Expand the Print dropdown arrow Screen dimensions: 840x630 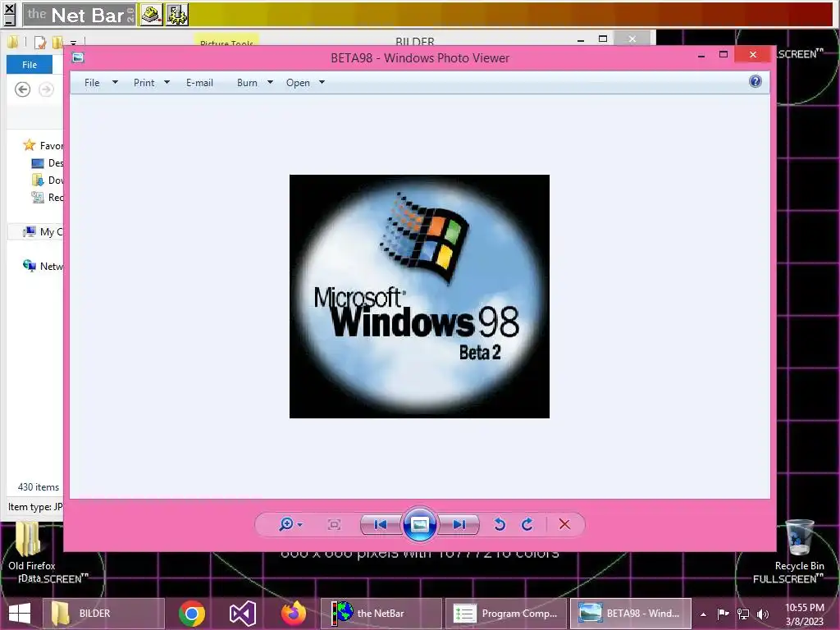pos(167,83)
